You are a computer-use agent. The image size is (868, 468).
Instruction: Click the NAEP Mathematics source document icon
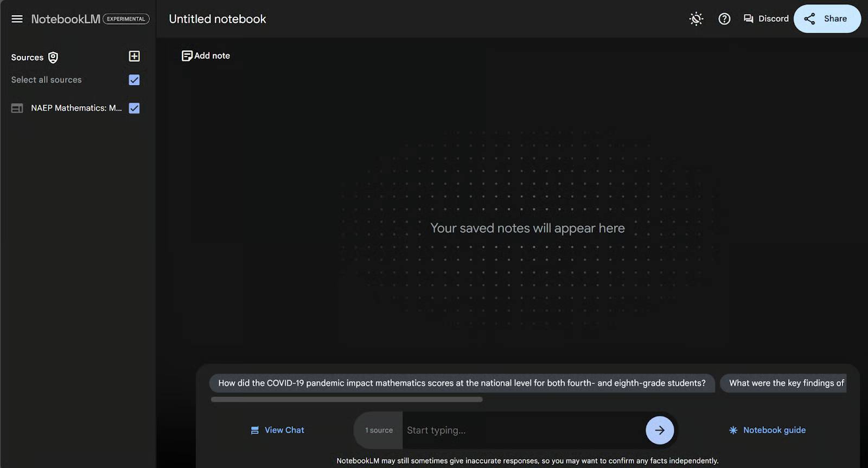click(17, 108)
